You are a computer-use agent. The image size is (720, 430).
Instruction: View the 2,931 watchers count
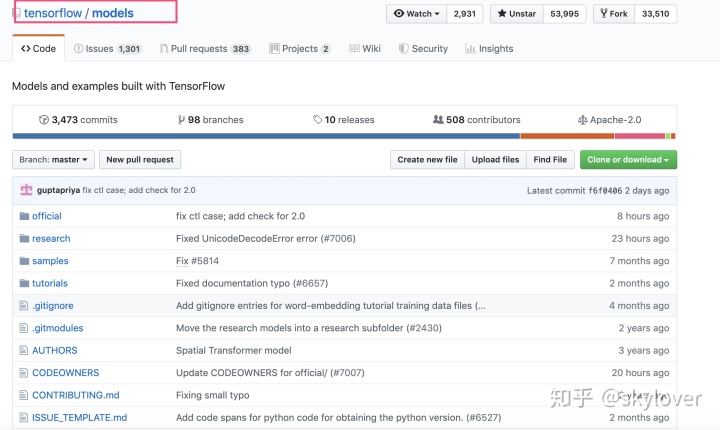(x=465, y=14)
